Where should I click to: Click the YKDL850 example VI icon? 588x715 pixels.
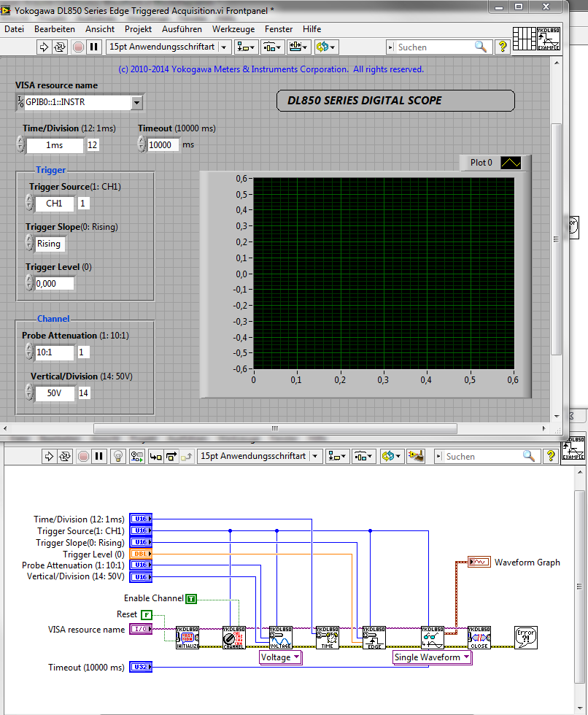coord(549,39)
